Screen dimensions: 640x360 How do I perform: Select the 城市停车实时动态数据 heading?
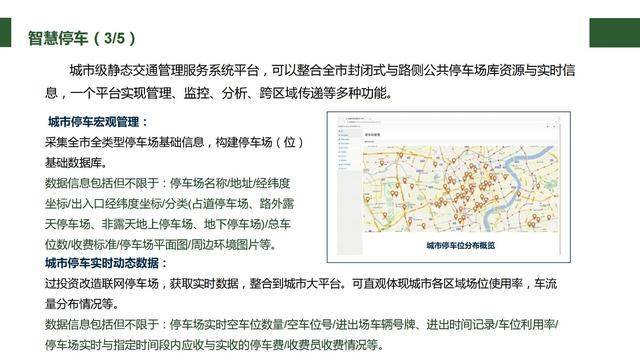[106, 263]
